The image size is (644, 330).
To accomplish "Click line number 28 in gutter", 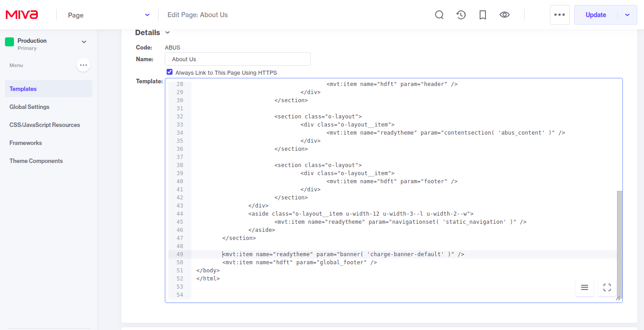I will (180, 84).
